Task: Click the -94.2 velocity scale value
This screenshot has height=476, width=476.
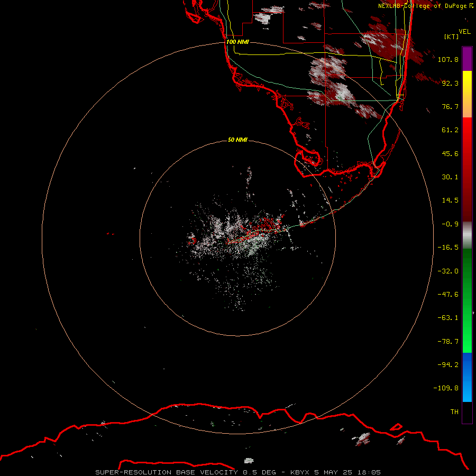Action: coord(448,364)
